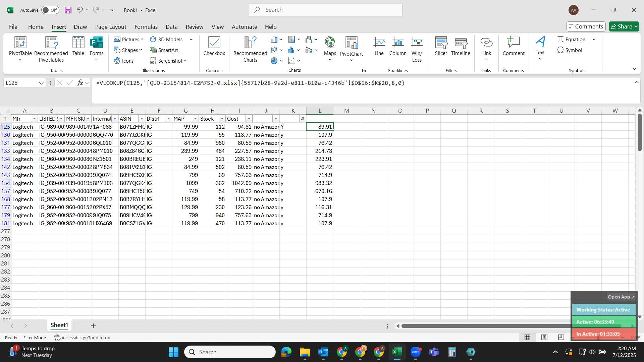The height and width of the screenshot is (362, 644).
Task: Insert a Table
Action: point(78,46)
